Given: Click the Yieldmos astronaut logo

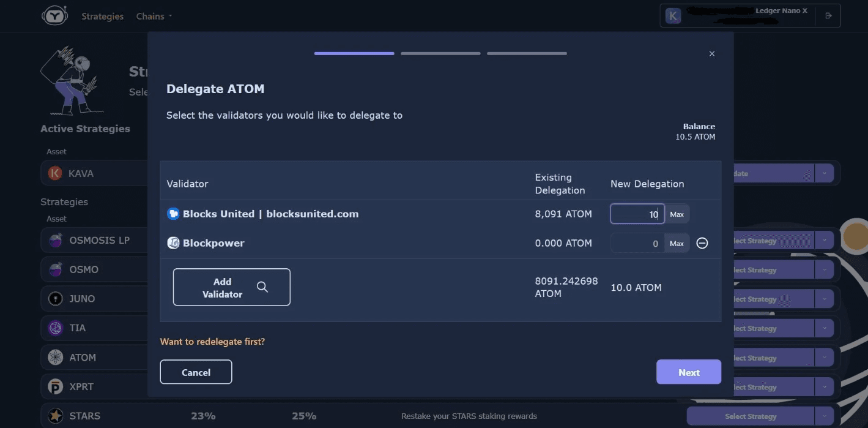Looking at the screenshot, I should [54, 16].
